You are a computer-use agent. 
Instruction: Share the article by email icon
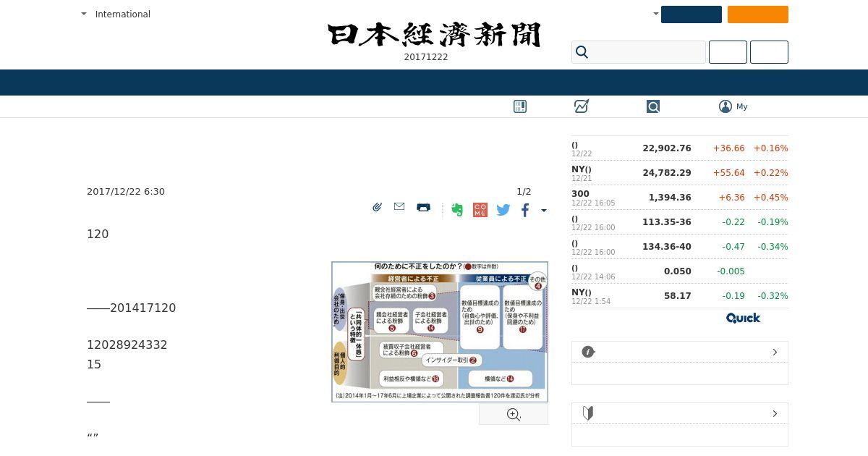click(399, 207)
